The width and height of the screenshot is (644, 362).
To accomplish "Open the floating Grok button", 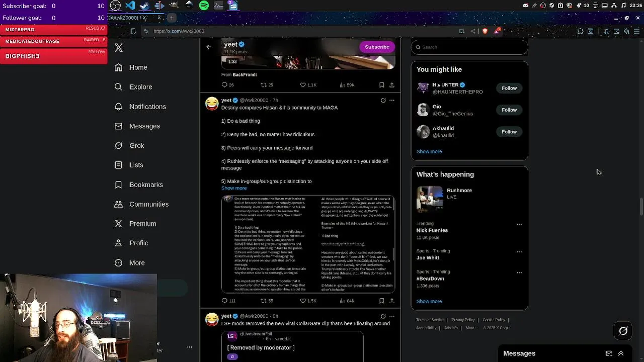I will (x=623, y=330).
